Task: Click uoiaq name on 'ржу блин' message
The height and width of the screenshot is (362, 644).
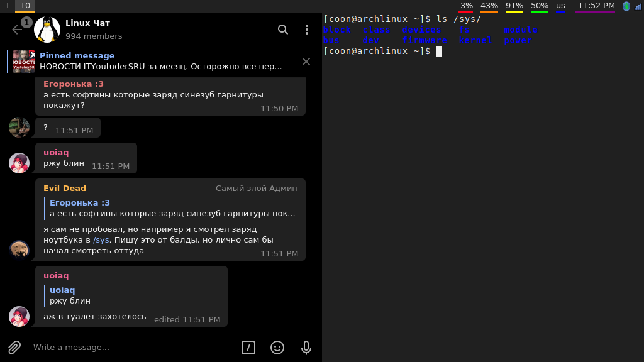Action: (x=56, y=152)
